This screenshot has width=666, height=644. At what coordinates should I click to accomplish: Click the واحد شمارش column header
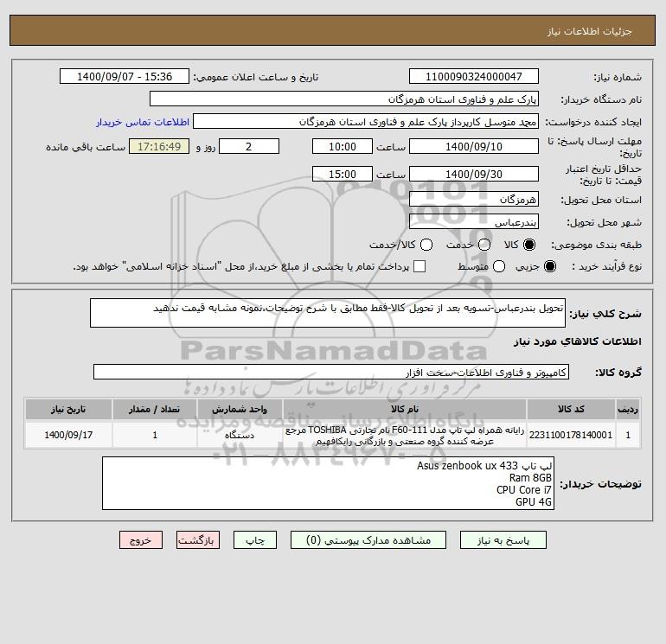[x=240, y=409]
